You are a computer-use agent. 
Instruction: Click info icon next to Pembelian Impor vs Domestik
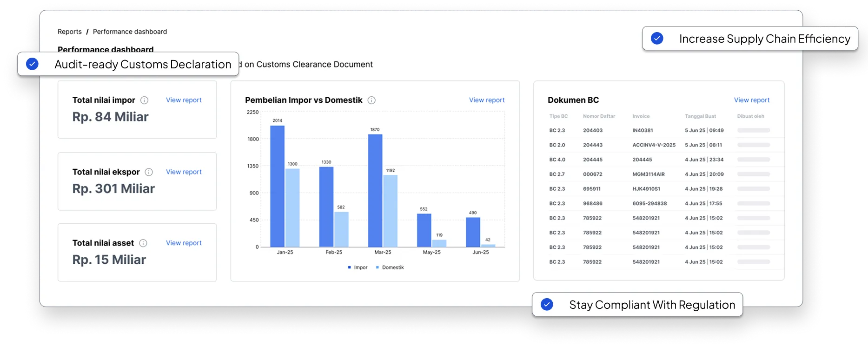tap(371, 100)
